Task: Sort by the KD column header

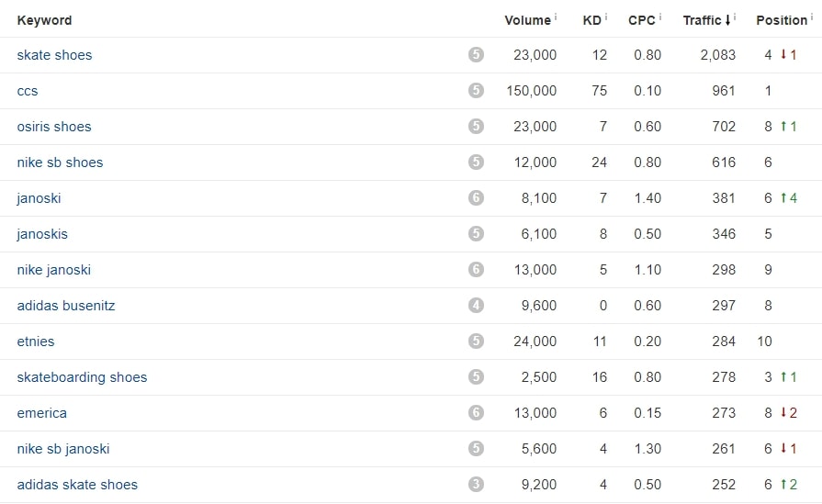Action: click(591, 20)
